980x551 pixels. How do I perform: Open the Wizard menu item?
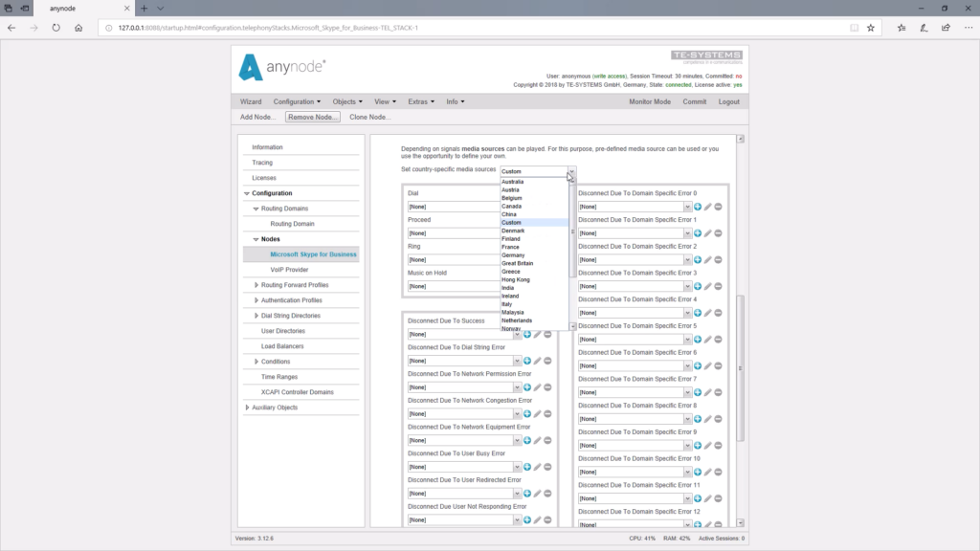click(x=251, y=101)
